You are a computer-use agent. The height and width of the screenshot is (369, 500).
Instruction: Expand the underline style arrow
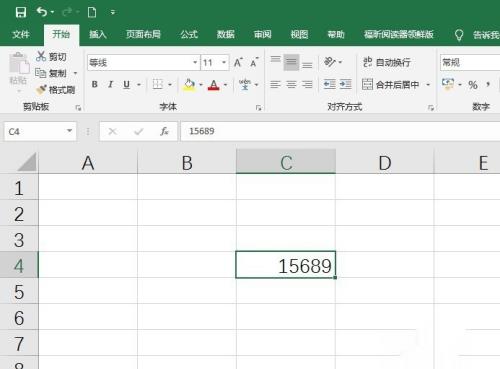[139, 85]
